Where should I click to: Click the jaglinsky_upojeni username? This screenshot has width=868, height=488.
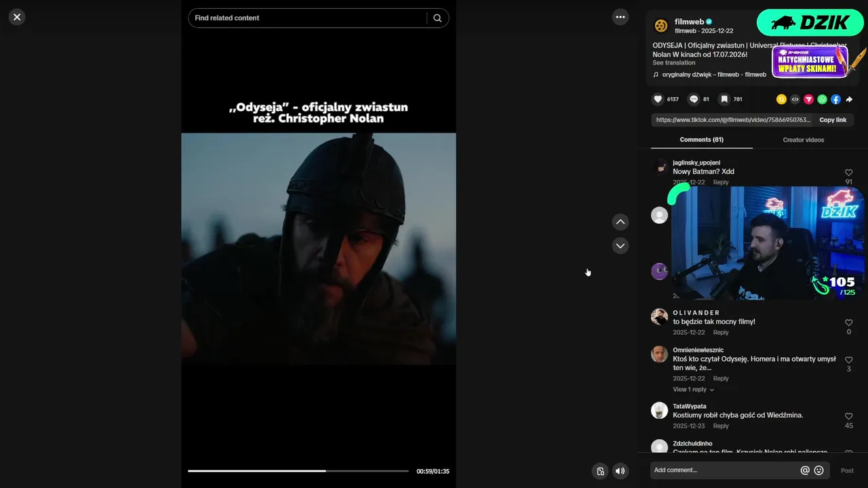point(696,163)
